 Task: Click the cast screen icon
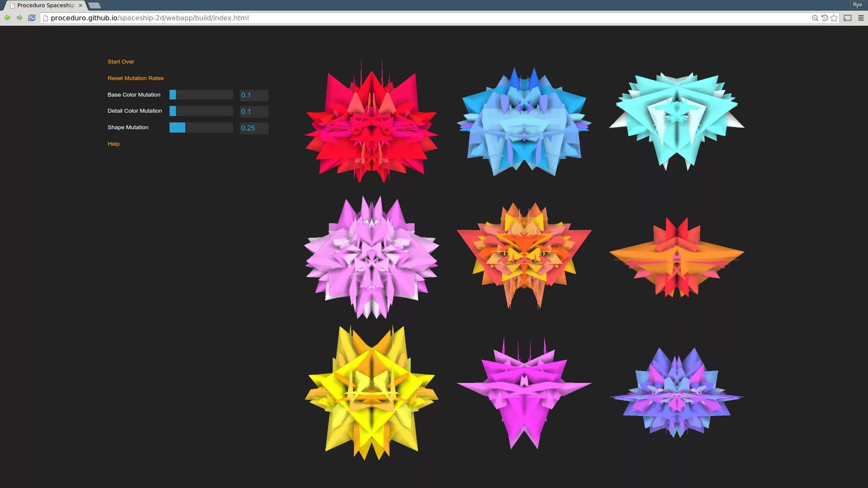tap(847, 18)
